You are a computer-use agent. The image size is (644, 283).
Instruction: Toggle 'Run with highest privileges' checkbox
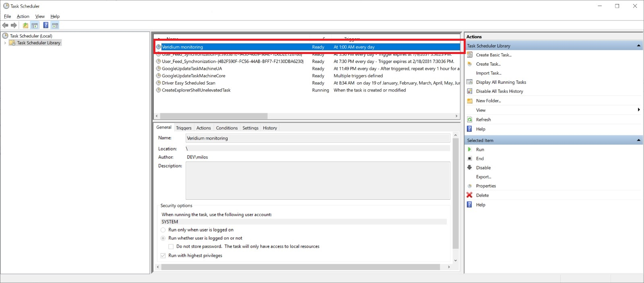163,256
